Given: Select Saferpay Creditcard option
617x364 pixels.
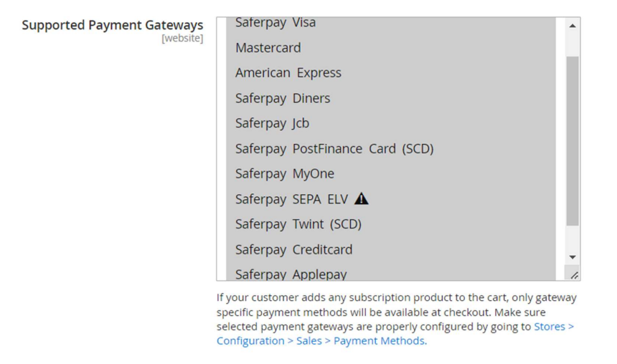Looking at the screenshot, I should click(x=293, y=250).
